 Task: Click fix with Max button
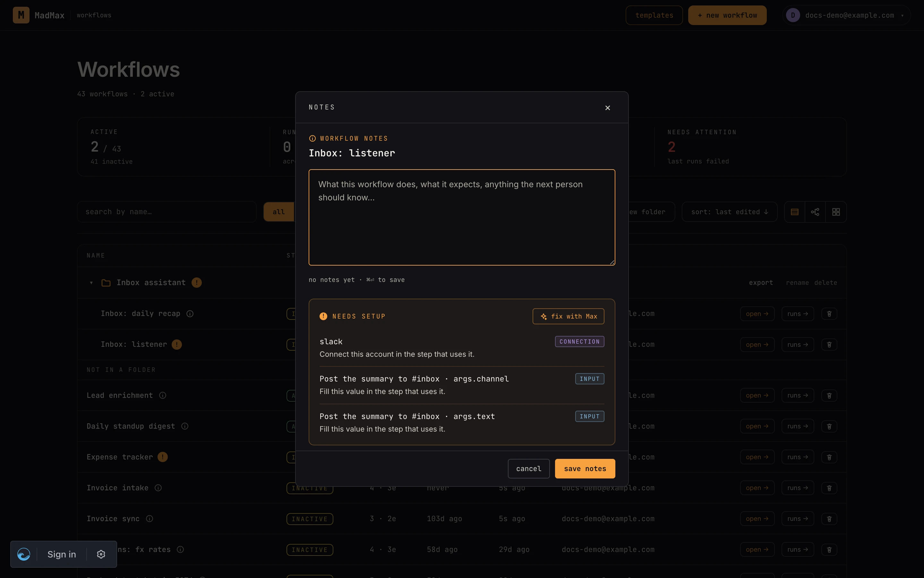[568, 316]
